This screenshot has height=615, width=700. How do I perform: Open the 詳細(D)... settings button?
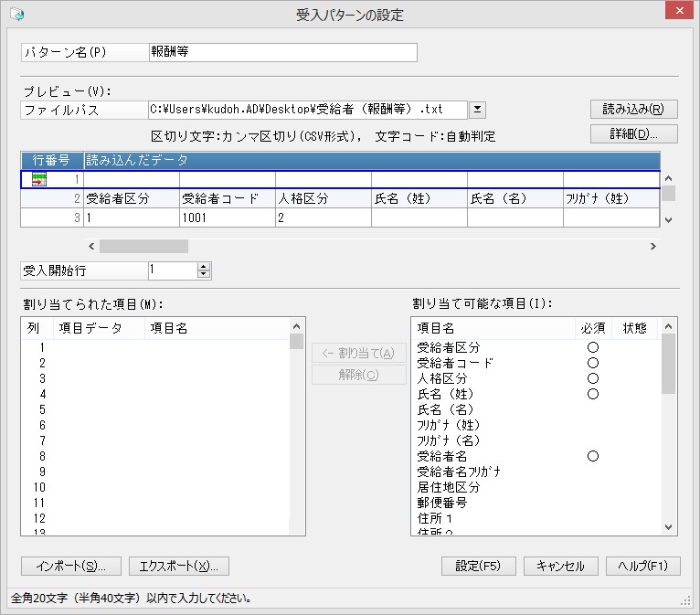click(x=633, y=134)
